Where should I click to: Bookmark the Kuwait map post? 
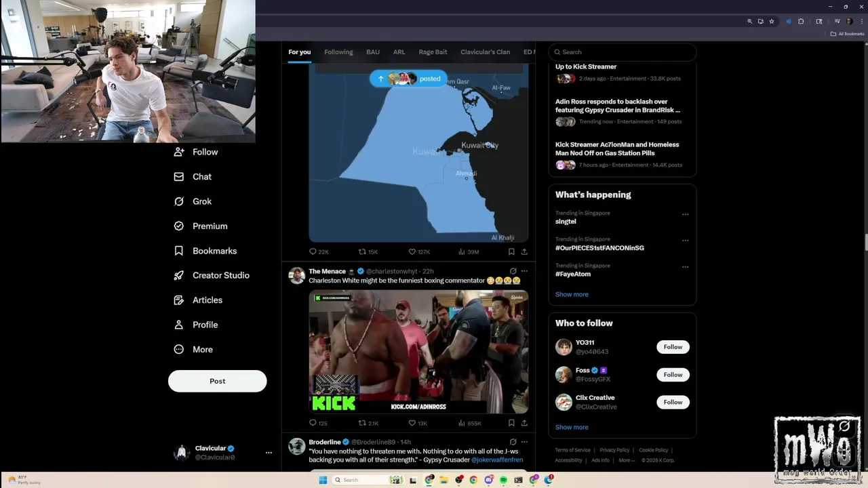coord(511,251)
